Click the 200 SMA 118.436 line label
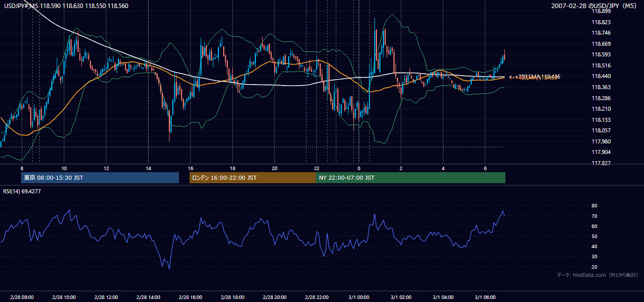The image size is (644, 302). 540,77
